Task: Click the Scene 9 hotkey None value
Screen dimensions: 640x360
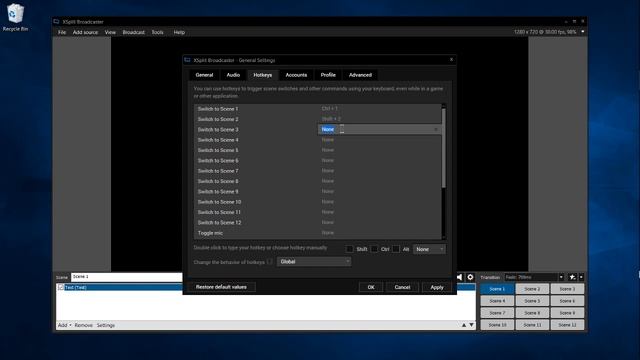Action: (x=328, y=191)
